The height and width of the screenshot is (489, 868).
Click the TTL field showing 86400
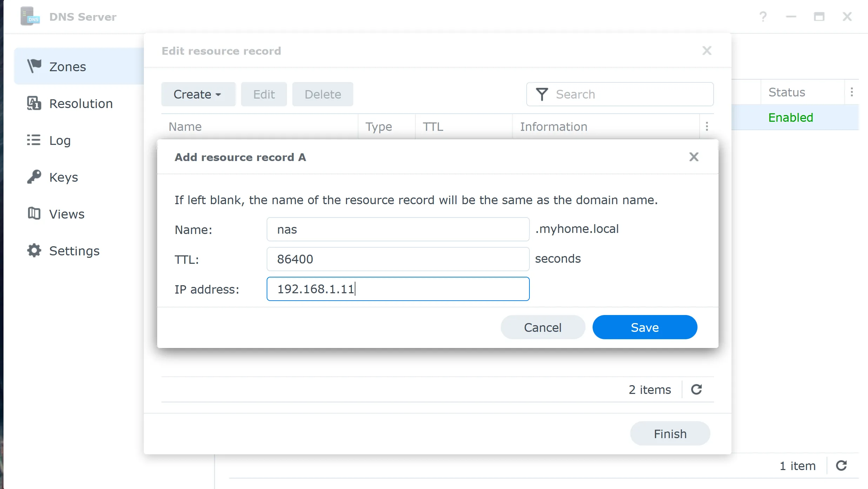coord(398,259)
